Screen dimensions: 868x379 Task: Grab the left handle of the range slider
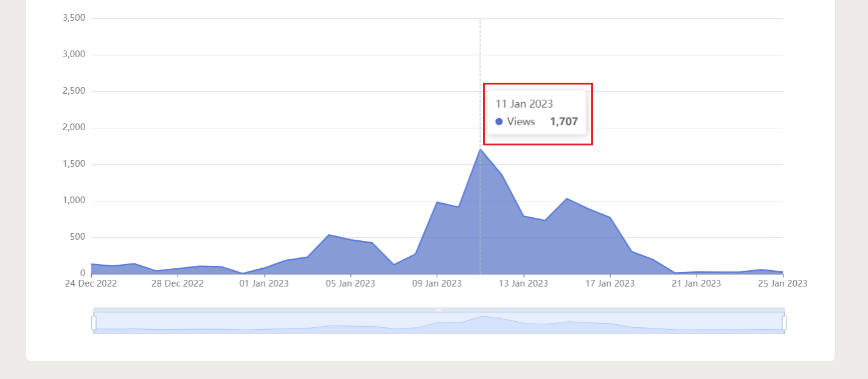(x=94, y=322)
